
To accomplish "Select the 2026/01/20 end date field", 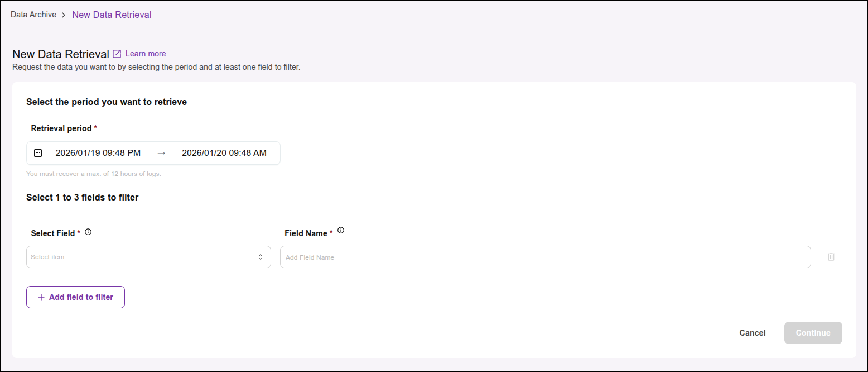I will 224,152.
